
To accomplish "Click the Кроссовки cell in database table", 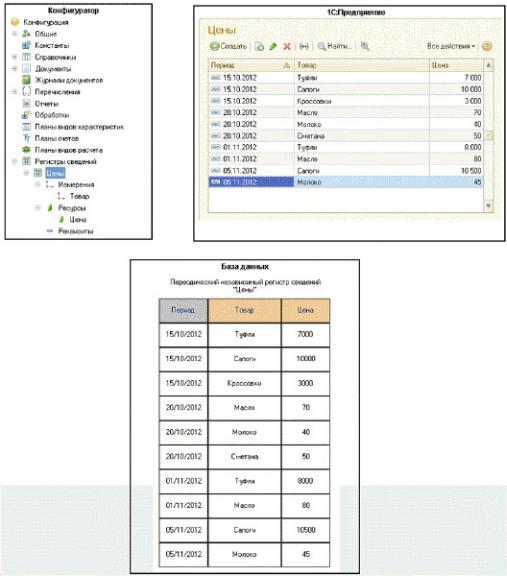I will [244, 383].
